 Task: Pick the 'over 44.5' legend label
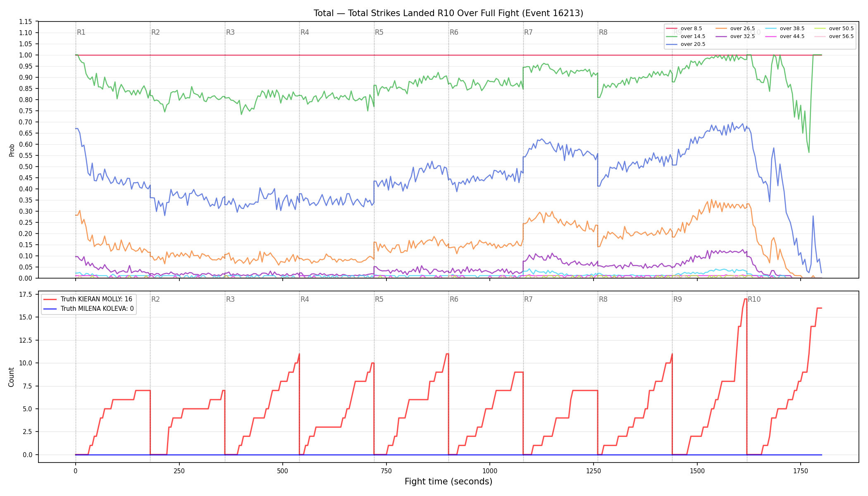[792, 36]
